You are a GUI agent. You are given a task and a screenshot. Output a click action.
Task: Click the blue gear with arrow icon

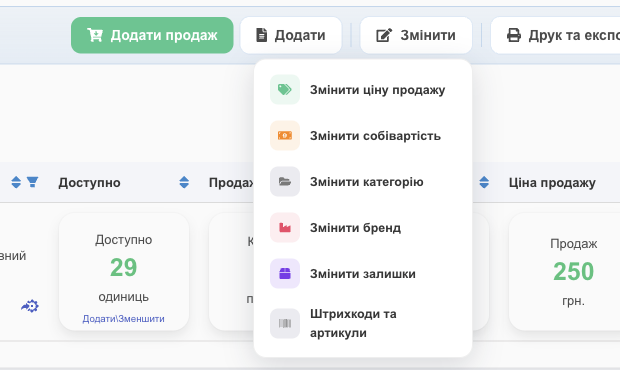pyautogui.click(x=30, y=306)
